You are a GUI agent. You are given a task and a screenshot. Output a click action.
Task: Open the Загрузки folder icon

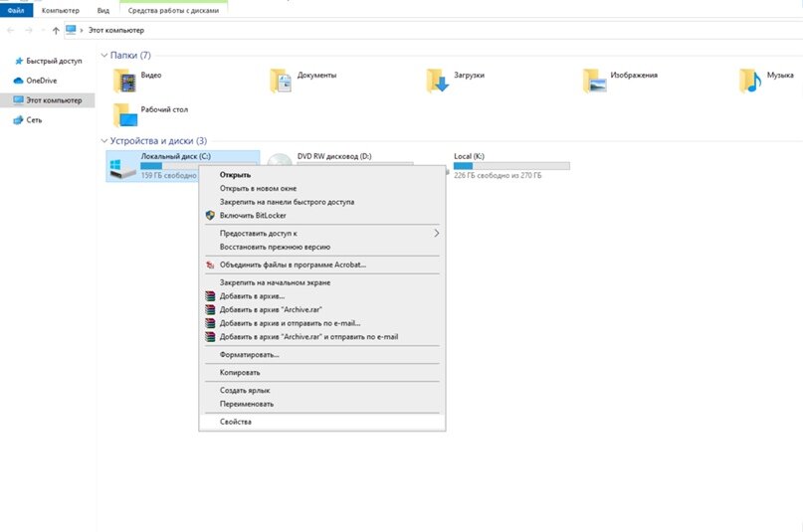[438, 81]
